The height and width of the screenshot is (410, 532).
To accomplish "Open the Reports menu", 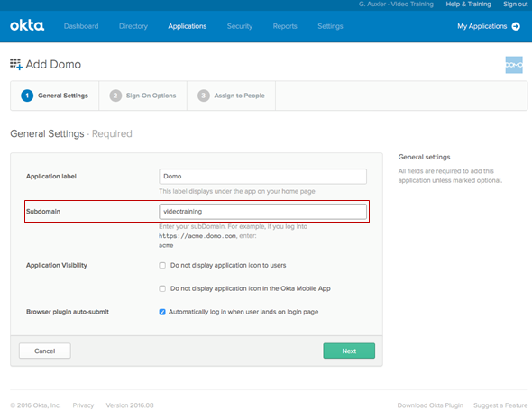I will pos(285,26).
